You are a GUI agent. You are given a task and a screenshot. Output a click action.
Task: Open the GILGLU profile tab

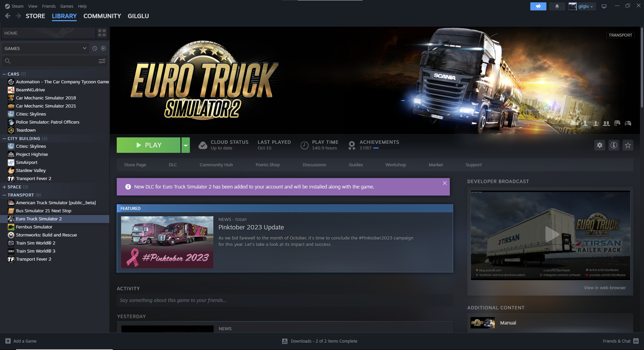pos(138,16)
